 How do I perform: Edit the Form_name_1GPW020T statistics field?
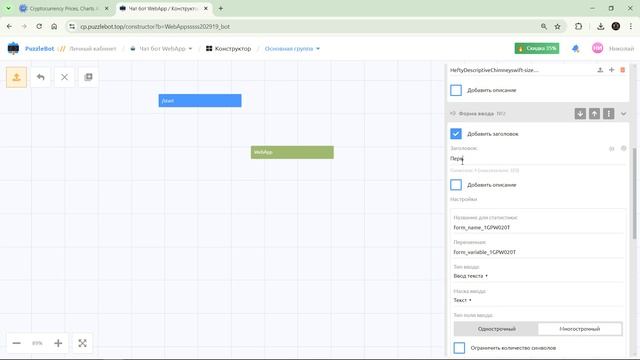click(538, 227)
